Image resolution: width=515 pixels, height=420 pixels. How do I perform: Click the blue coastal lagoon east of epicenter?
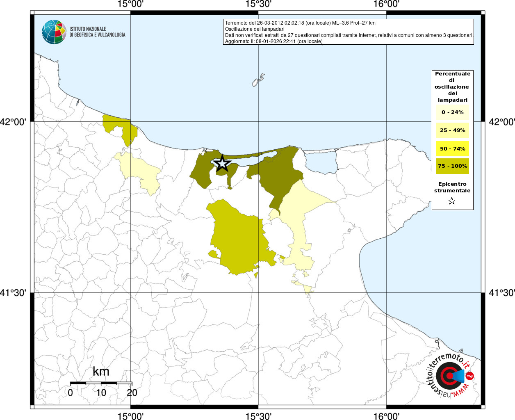click(x=321, y=162)
